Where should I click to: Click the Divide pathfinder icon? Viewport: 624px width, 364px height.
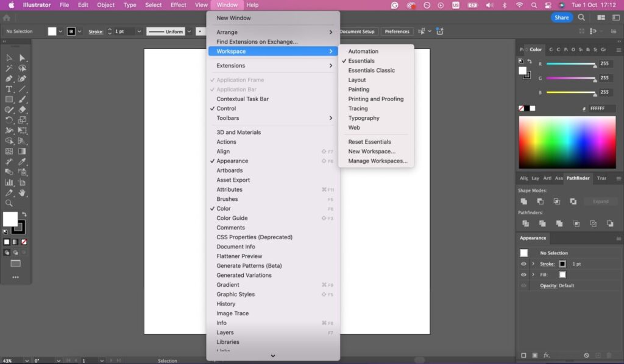[x=525, y=224]
